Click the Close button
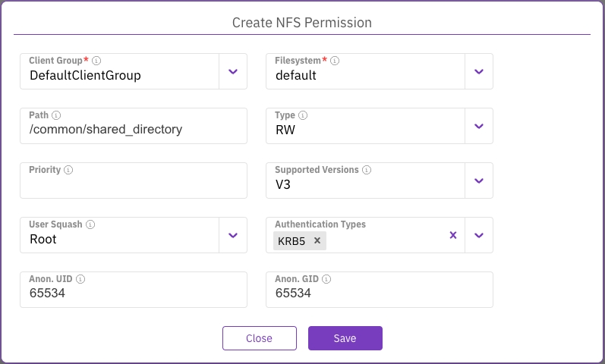Viewport: 605px width, 364px height. click(259, 338)
